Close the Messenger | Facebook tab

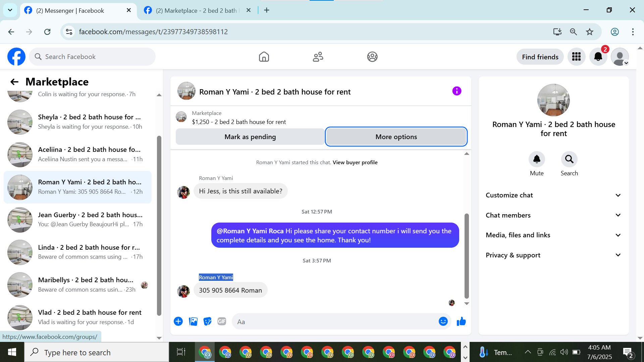(x=129, y=10)
